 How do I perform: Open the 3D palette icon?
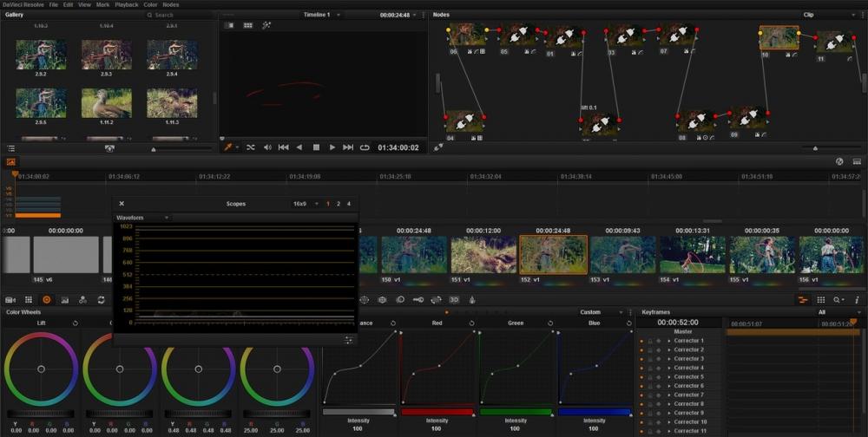click(x=454, y=300)
